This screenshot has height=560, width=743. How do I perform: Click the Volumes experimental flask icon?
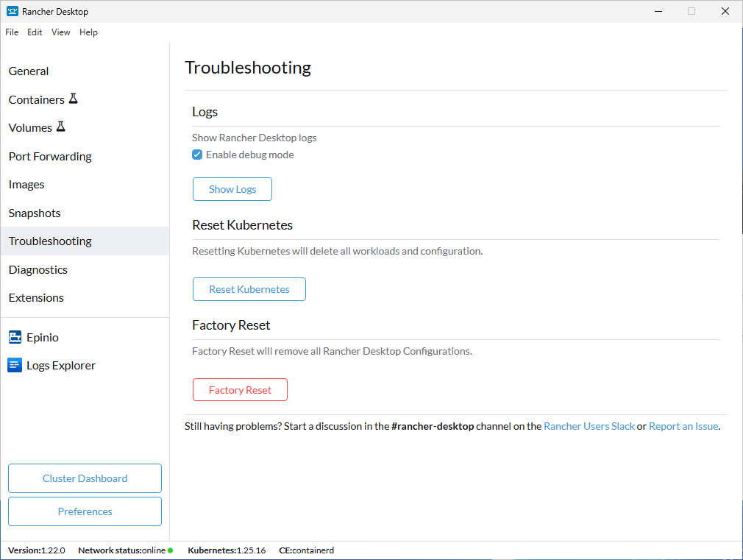pos(61,127)
